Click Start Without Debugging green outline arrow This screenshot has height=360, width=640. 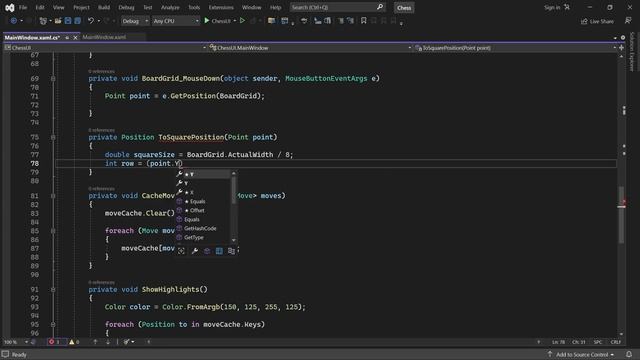pos(242,20)
